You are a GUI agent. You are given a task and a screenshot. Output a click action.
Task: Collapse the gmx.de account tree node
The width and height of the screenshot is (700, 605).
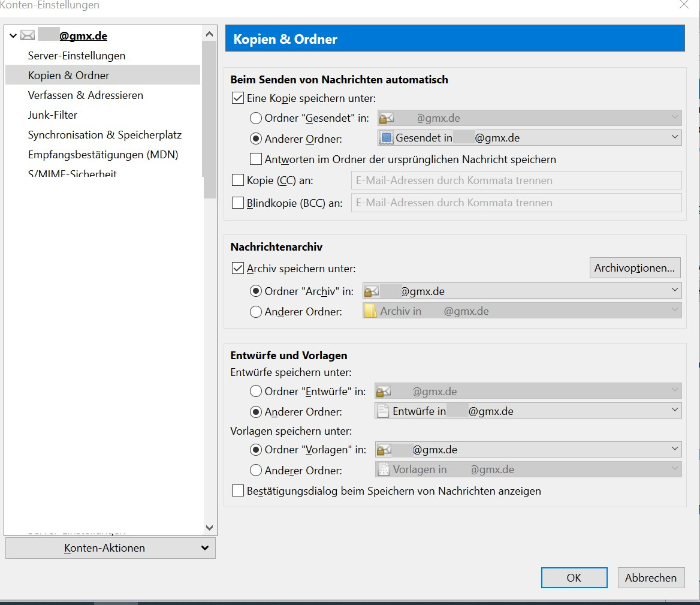click(13, 36)
